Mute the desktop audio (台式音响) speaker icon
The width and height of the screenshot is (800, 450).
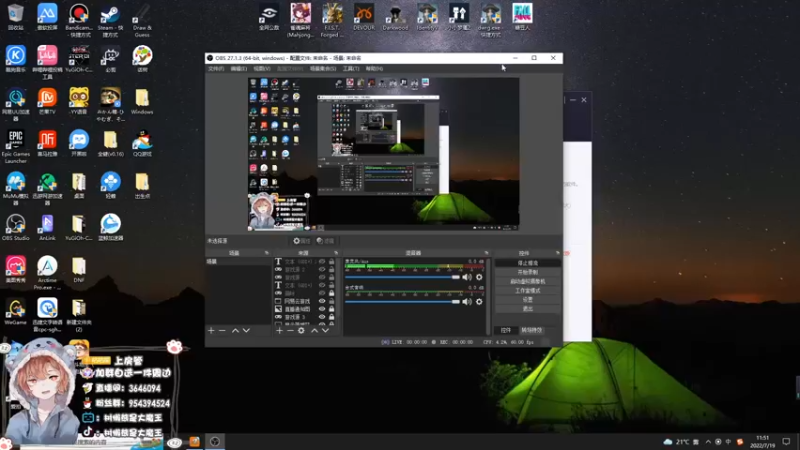pyautogui.click(x=467, y=302)
